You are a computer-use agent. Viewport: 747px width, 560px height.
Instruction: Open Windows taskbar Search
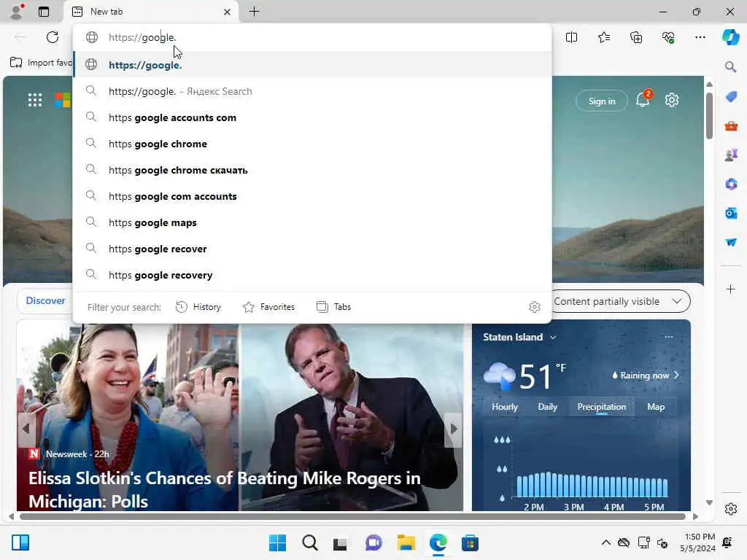coord(309,542)
